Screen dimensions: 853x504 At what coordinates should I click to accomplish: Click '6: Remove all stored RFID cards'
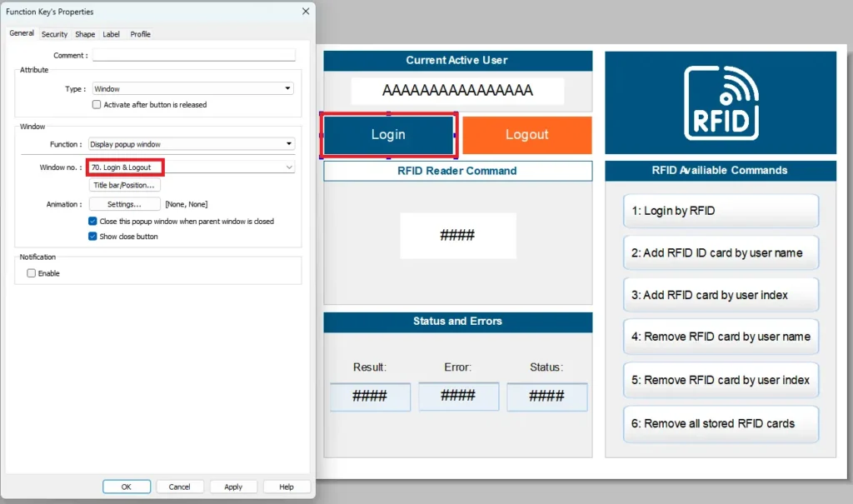(720, 424)
